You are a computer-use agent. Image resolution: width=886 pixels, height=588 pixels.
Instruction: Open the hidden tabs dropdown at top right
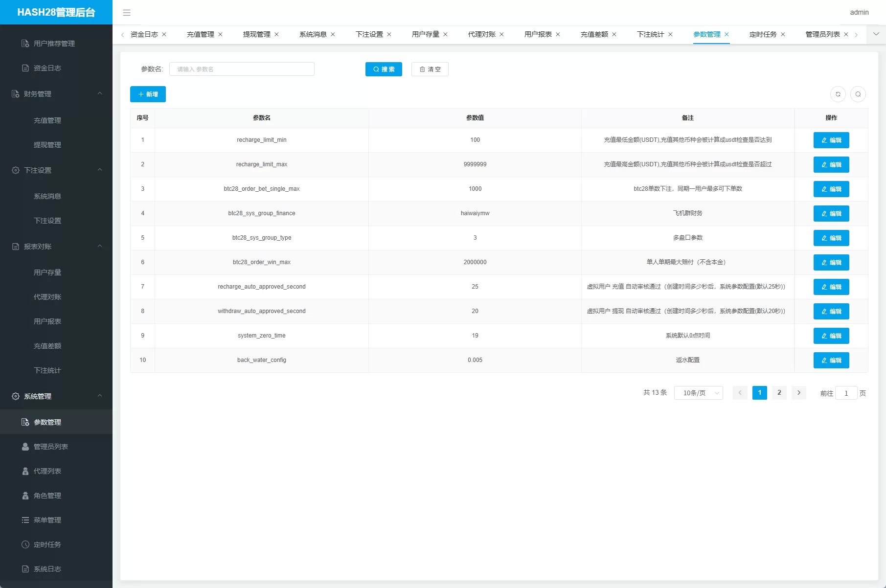click(875, 34)
